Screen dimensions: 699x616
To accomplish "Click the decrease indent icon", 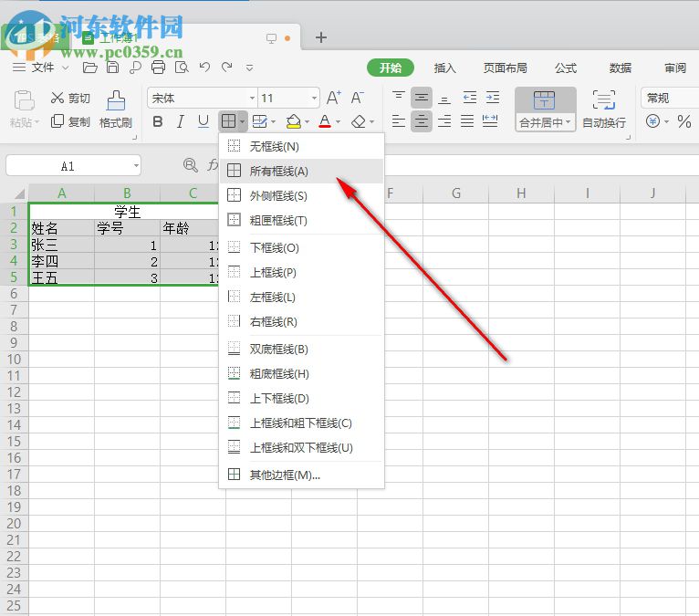I will point(470,98).
